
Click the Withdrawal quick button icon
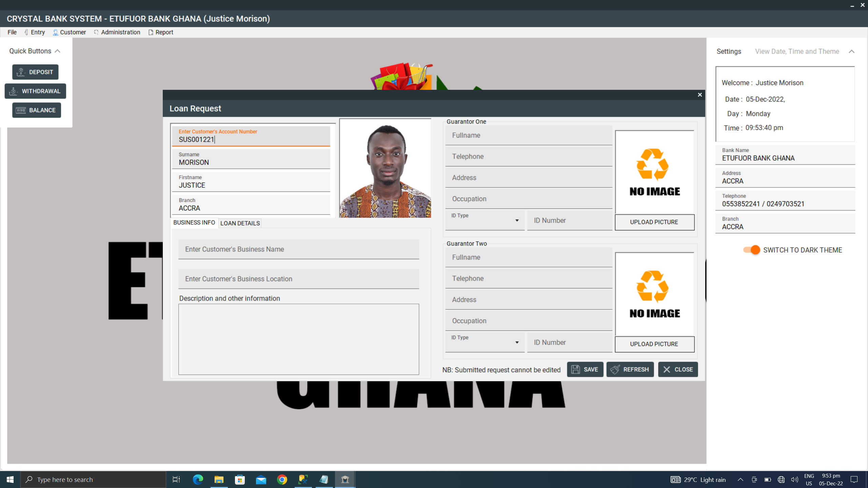tap(13, 91)
